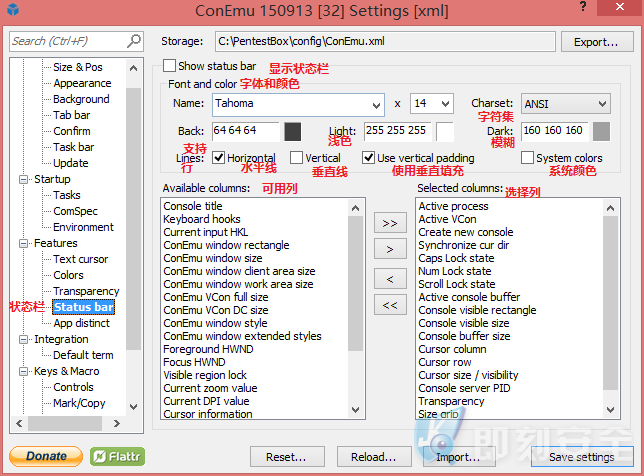Select Tasks under Startup
Viewport: 644px width, 476px height.
[67, 195]
